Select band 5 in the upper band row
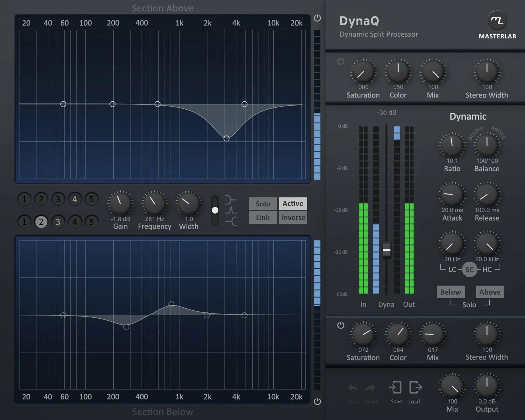This screenshot has height=420, width=525. tap(91, 199)
